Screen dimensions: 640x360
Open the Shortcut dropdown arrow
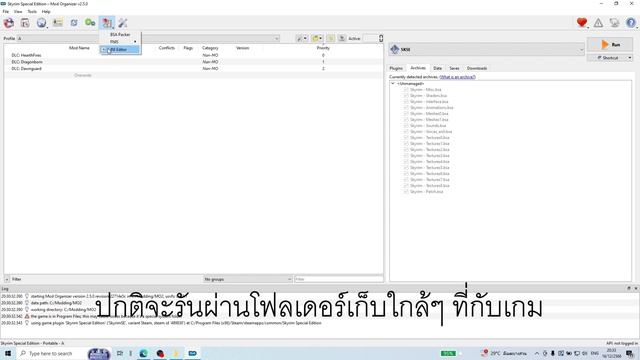pyautogui.click(x=630, y=58)
